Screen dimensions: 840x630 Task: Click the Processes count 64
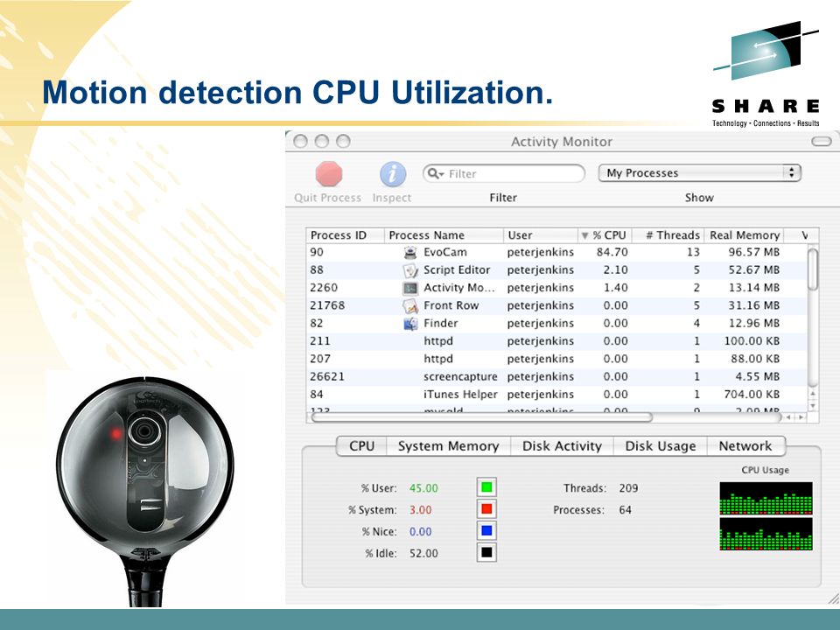click(625, 510)
